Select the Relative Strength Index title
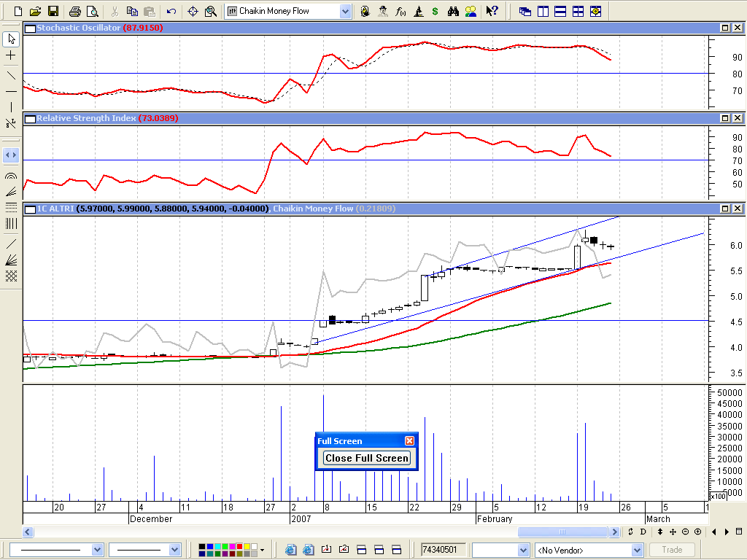This screenshot has height=560, width=747. coord(86,118)
